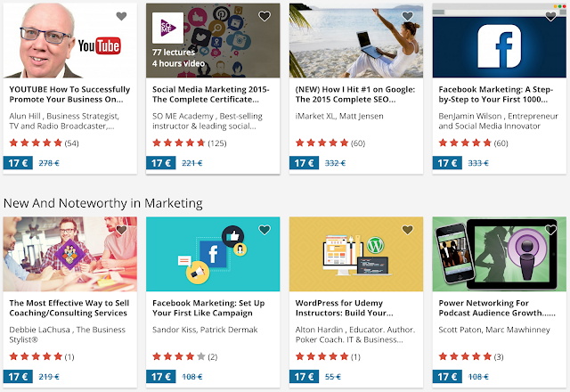Screen dimensions: 570x392
Task: Open The Most Effective Way to Sell Coaching title
Action: 69,308
